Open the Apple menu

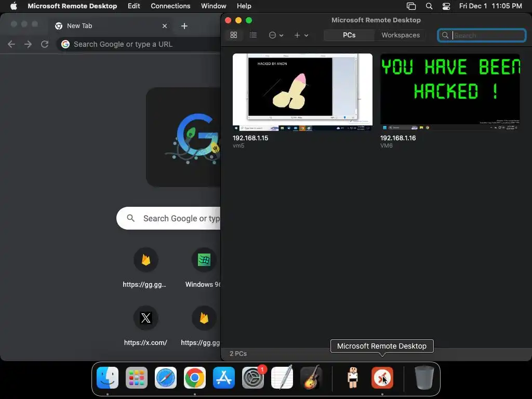click(14, 6)
